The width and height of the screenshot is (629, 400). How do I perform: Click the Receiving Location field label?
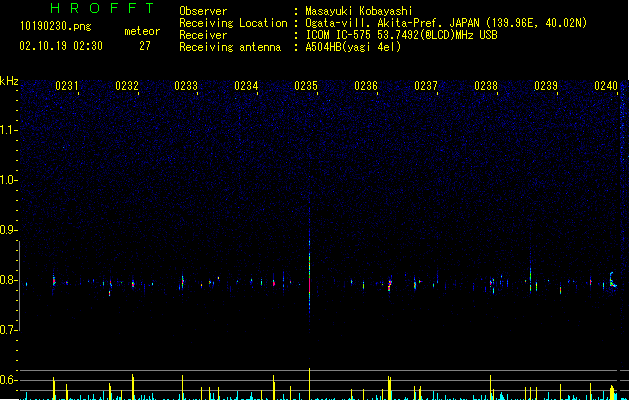233,23
